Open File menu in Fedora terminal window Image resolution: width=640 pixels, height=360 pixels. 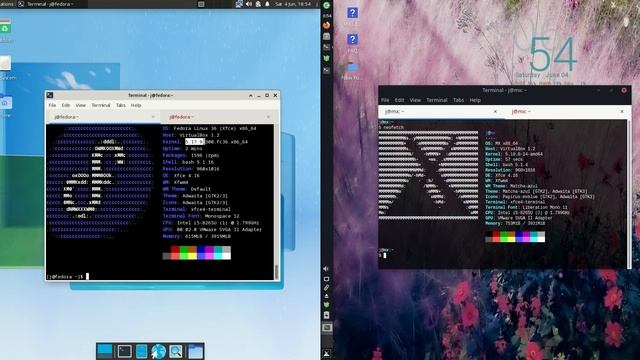(x=52, y=105)
